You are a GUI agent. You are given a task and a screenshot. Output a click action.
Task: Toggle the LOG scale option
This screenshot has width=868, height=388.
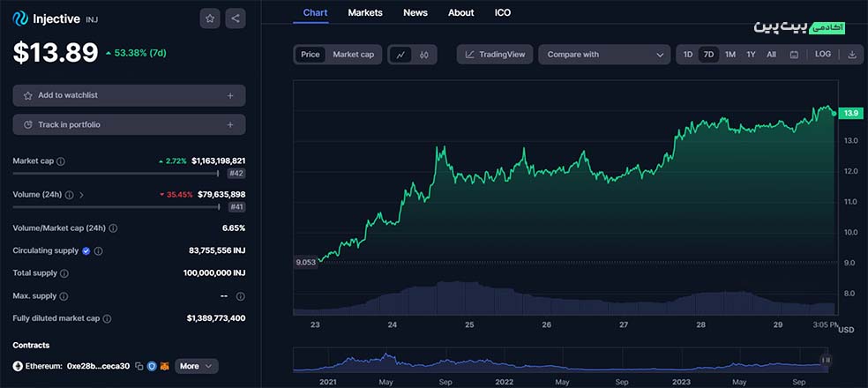click(x=822, y=55)
